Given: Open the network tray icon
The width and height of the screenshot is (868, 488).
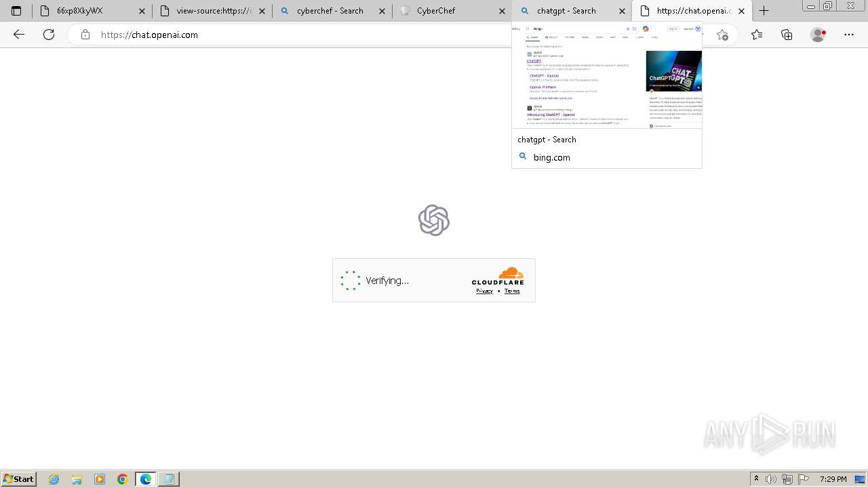Looking at the screenshot, I should click(x=787, y=479).
